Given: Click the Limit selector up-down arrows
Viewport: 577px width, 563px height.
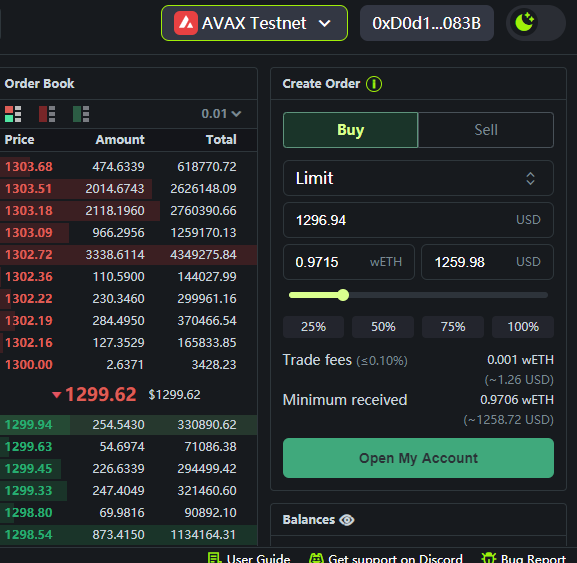Looking at the screenshot, I should point(530,178).
